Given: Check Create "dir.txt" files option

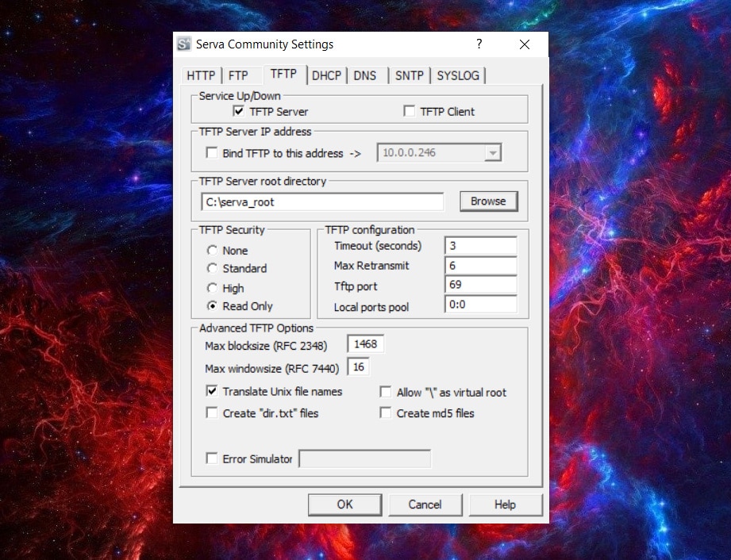Looking at the screenshot, I should [x=212, y=412].
